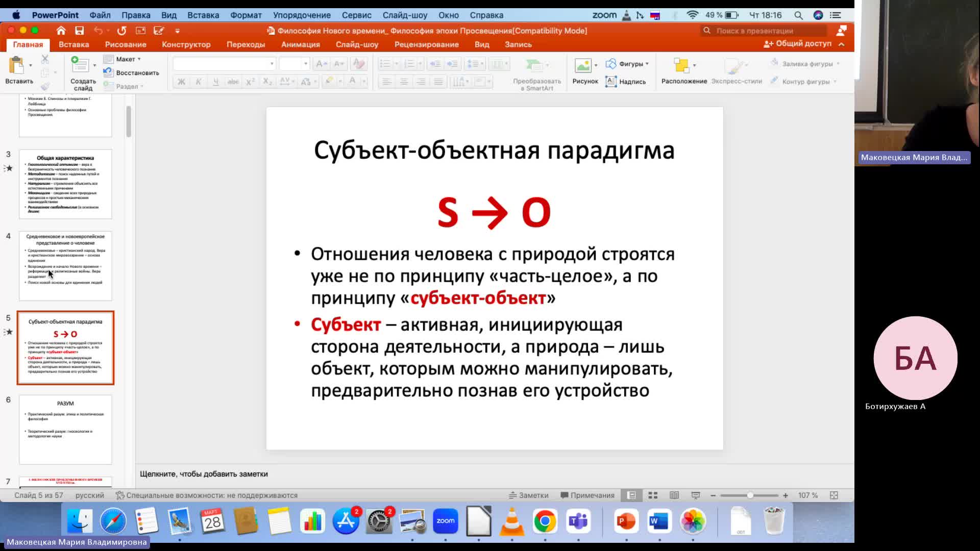Screen dimensions: 980x551
Task: Switch to reading view icon
Action: [674, 495]
